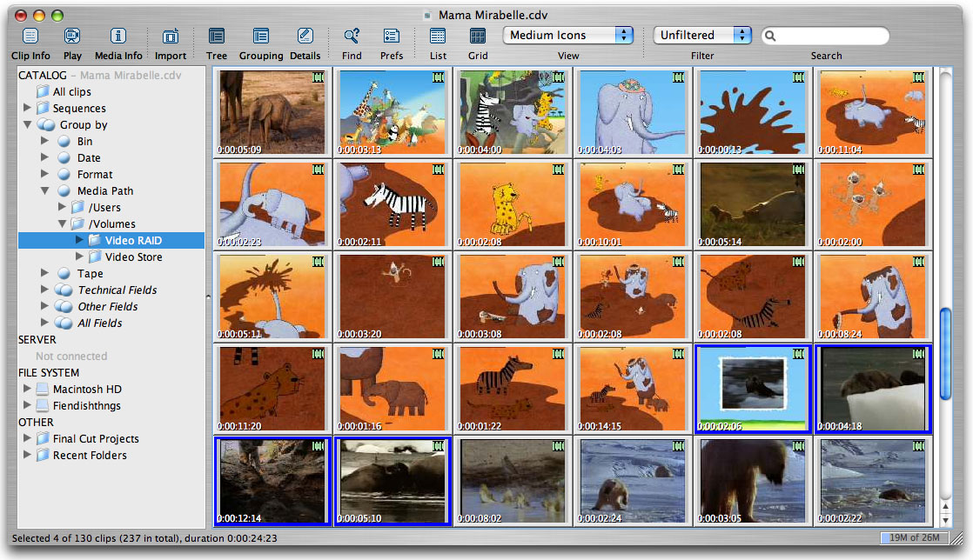This screenshot has width=973, height=560.
Task: Expand the Sequences tree item
Action: [28, 109]
